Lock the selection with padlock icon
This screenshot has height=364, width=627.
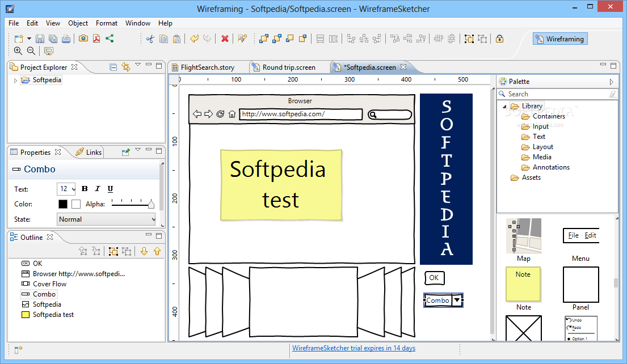pyautogui.click(x=499, y=39)
